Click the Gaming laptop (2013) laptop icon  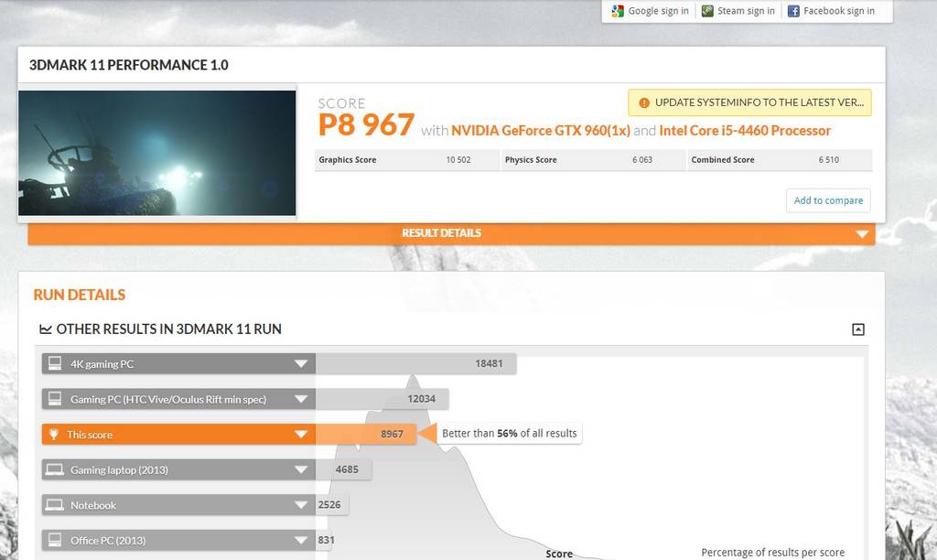pyautogui.click(x=54, y=469)
